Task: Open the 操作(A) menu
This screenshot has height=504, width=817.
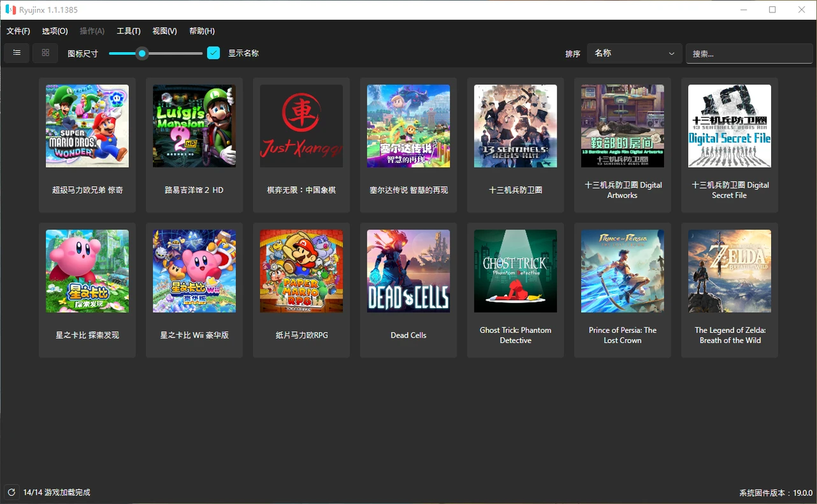Action: tap(92, 31)
